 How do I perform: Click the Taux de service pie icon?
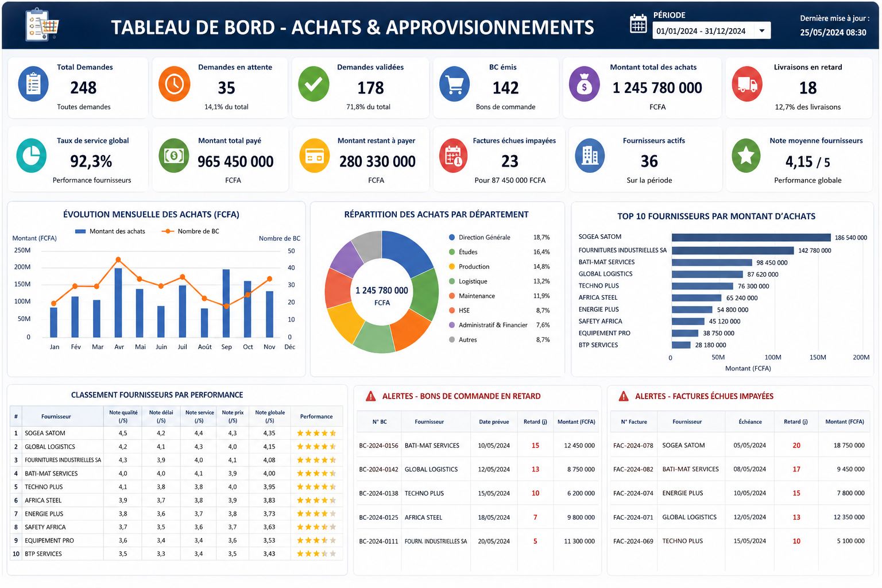pos(32,156)
